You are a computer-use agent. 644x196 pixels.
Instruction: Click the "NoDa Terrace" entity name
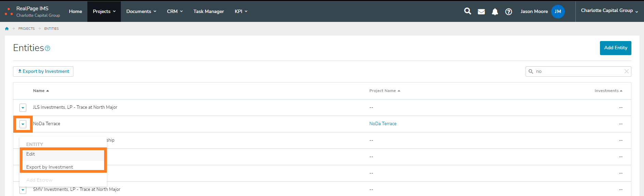(47, 124)
